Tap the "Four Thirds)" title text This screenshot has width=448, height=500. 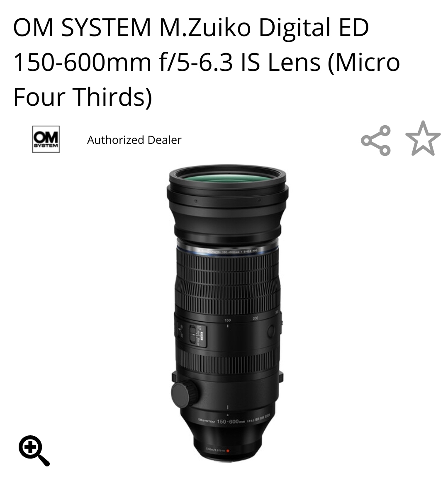pos(83,97)
